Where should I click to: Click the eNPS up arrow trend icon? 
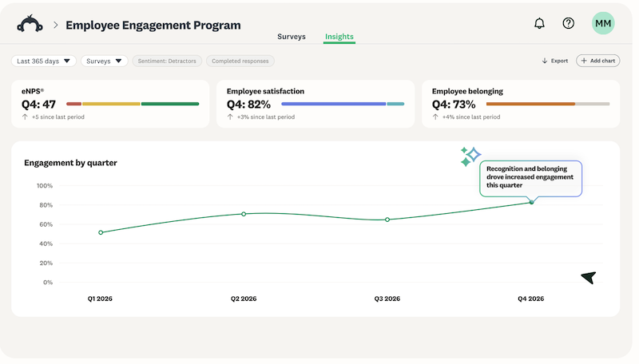click(26, 117)
